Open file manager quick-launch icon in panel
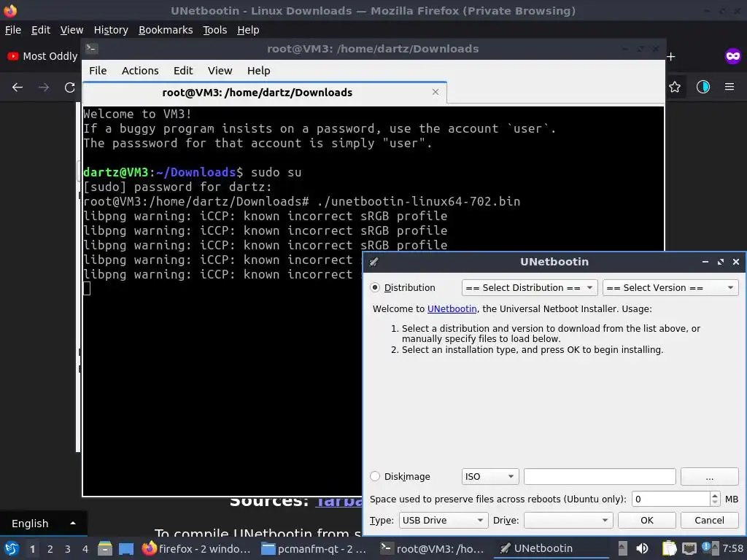The image size is (747, 560). (105, 548)
